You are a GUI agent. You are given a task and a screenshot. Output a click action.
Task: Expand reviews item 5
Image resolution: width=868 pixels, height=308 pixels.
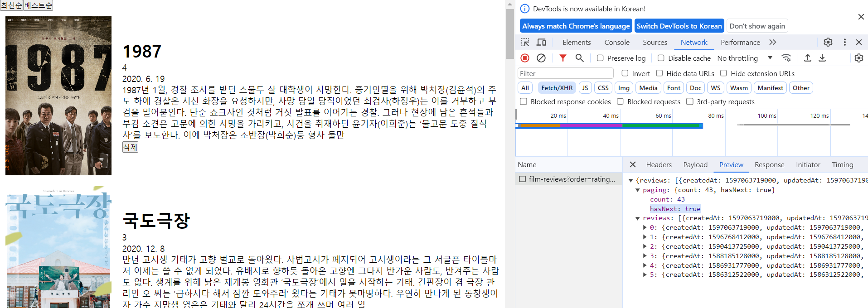pyautogui.click(x=645, y=274)
